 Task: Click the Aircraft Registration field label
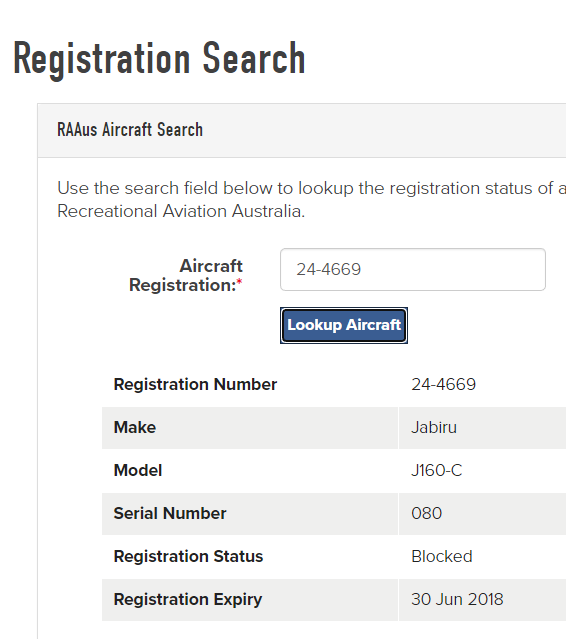(x=186, y=275)
